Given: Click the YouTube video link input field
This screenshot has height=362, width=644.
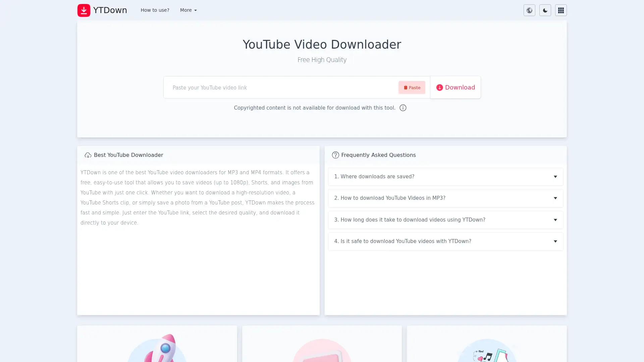Looking at the screenshot, I should (282, 87).
